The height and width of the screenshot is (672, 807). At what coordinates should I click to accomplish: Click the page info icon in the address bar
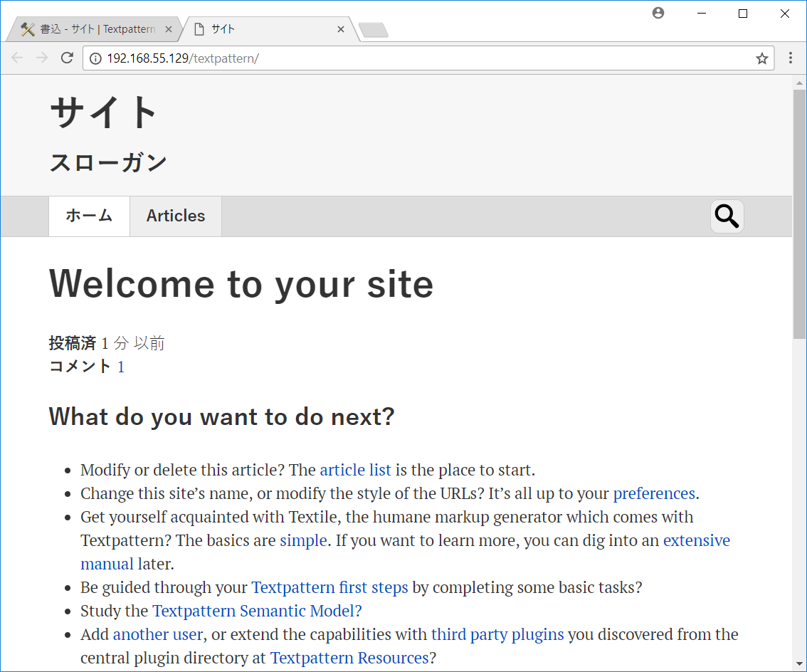pos(95,58)
